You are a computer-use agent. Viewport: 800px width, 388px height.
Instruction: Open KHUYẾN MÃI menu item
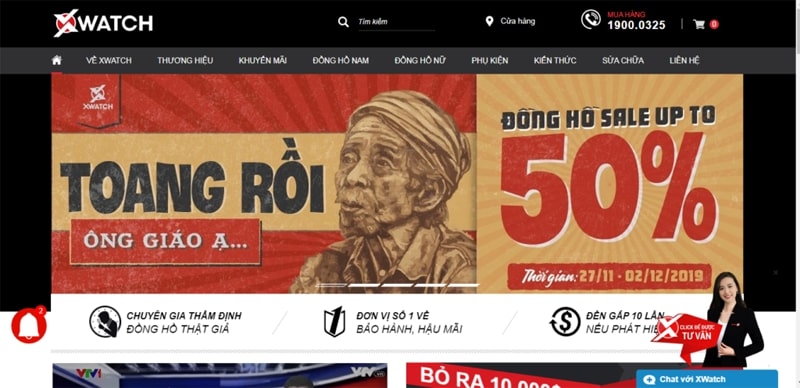pyautogui.click(x=263, y=60)
